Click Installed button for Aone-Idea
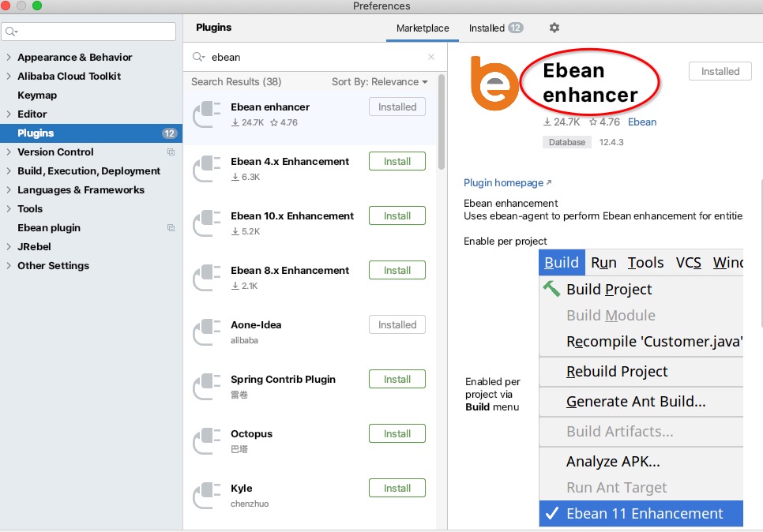763x532 pixels. 397,325
